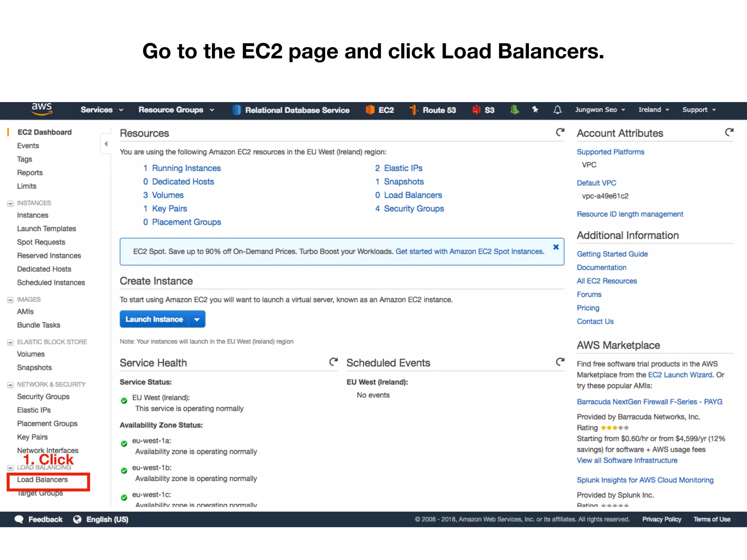This screenshot has height=560, width=747.
Task: Open Tags in the sidebar
Action: tap(24, 159)
